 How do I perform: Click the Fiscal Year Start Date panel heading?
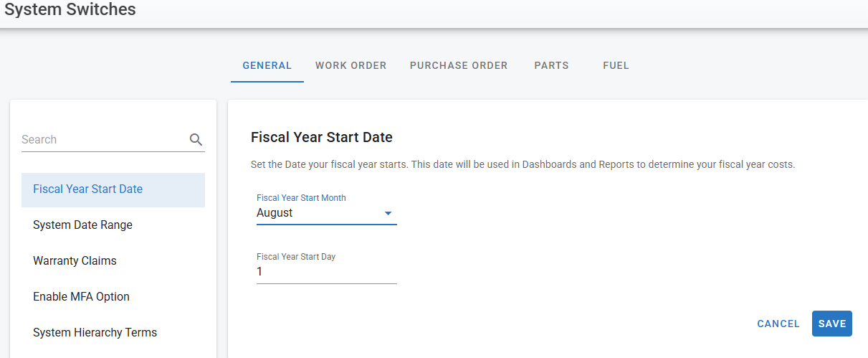tap(321, 137)
